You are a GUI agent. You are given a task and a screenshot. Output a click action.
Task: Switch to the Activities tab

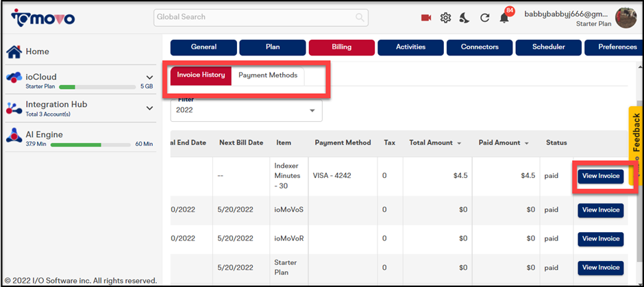click(x=410, y=47)
